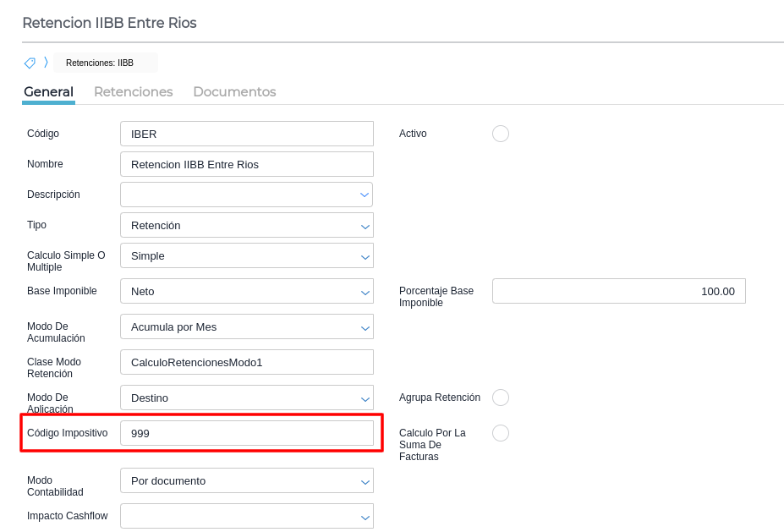Click the Código field containing IBER

(246, 134)
